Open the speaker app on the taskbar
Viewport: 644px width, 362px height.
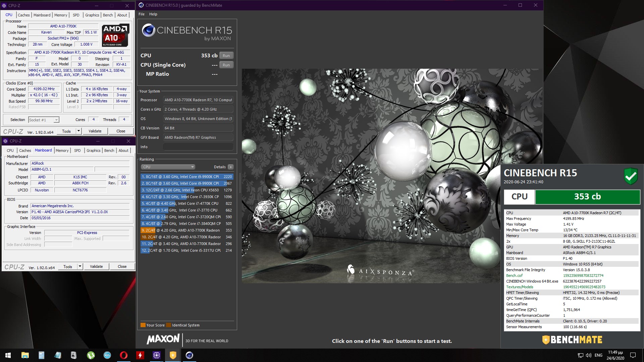click(x=74, y=355)
